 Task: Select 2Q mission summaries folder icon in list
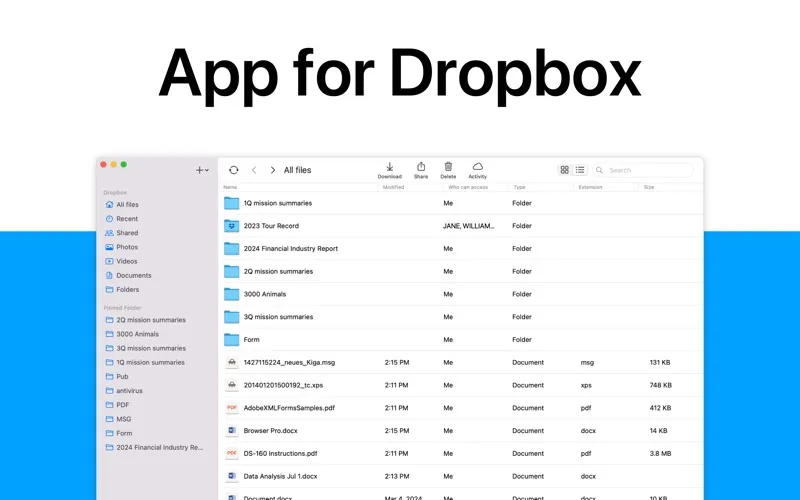click(x=232, y=271)
